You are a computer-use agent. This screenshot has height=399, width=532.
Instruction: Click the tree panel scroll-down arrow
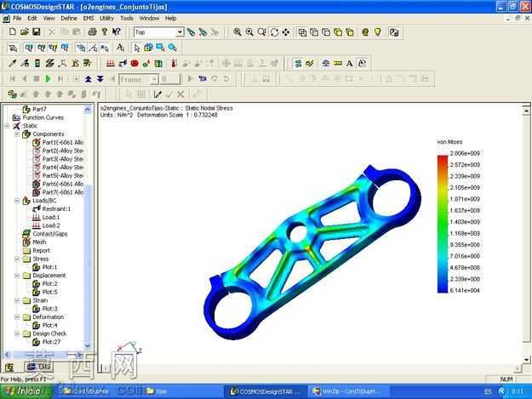(x=88, y=346)
